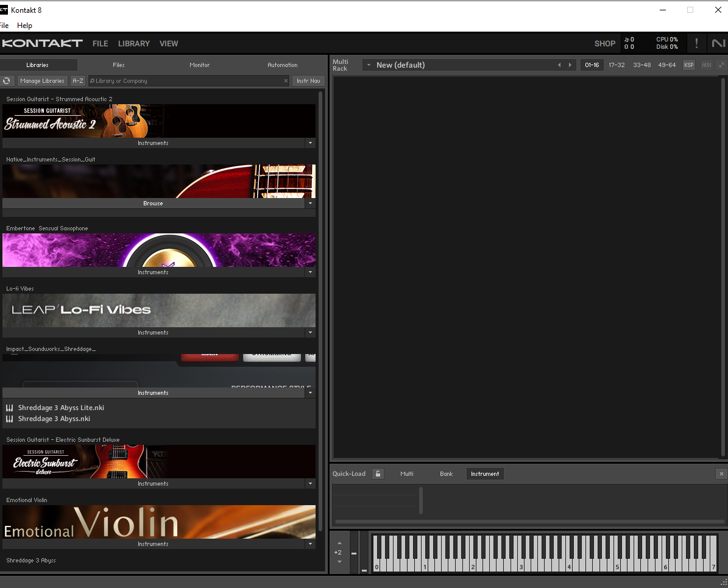
Task: Select the Multi tab in Quick-Load
Action: pos(407,473)
